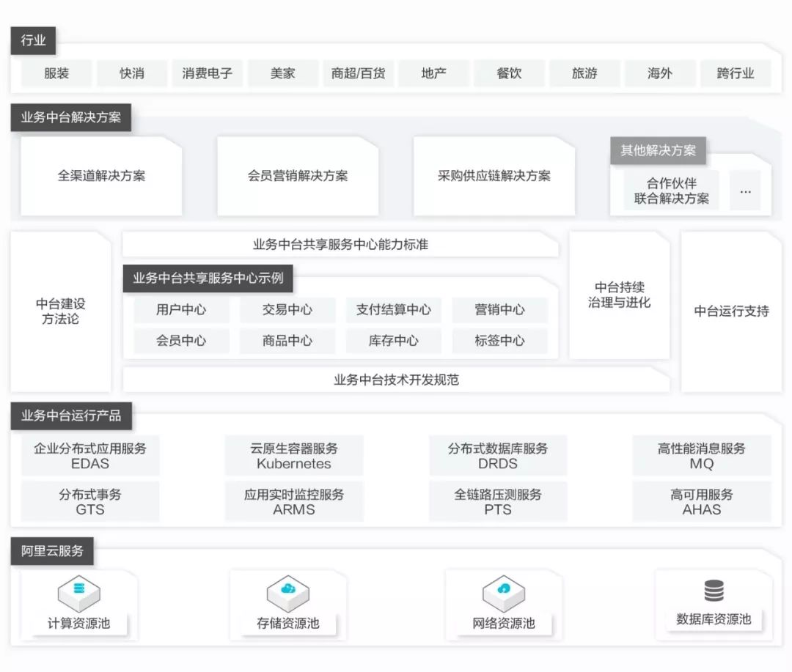Expand the ellipsis next to 合作伙伴联合解决方案
The image size is (792, 672).
[x=746, y=191]
